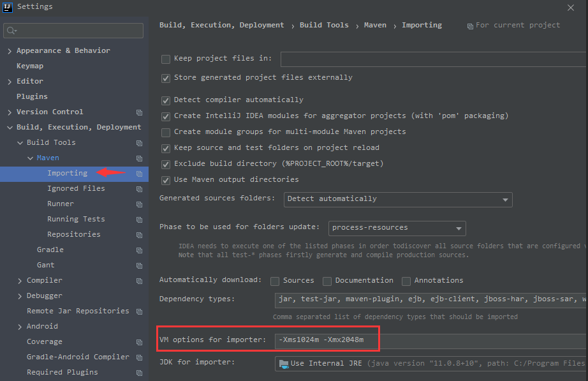Collapse Build, Execution, Deployment section
The width and height of the screenshot is (588, 381).
click(10, 128)
